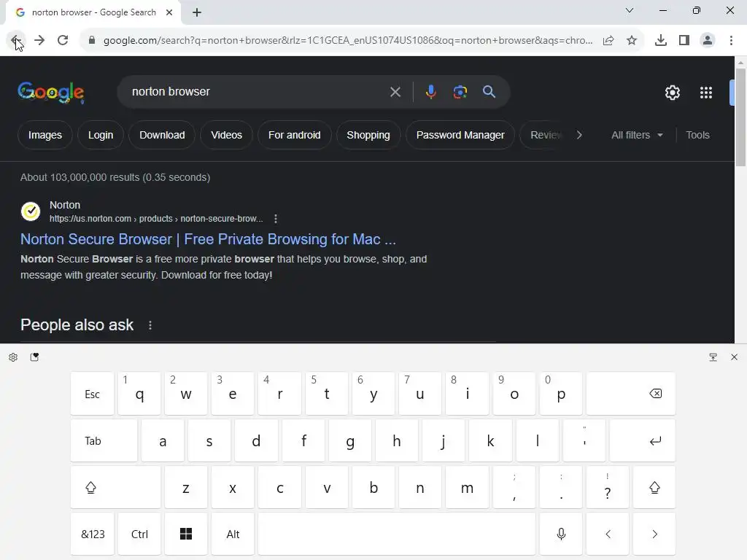Start voice search with the microphone
The image size is (747, 560).
point(430,92)
